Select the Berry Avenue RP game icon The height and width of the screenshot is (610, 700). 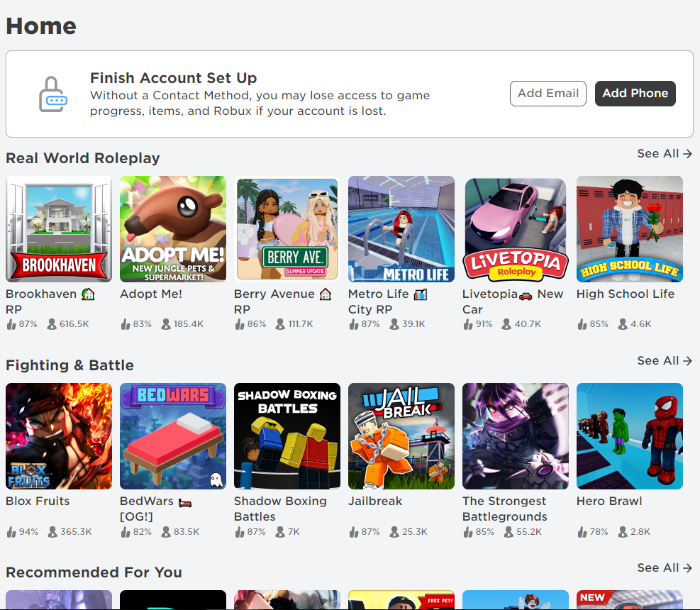287,229
